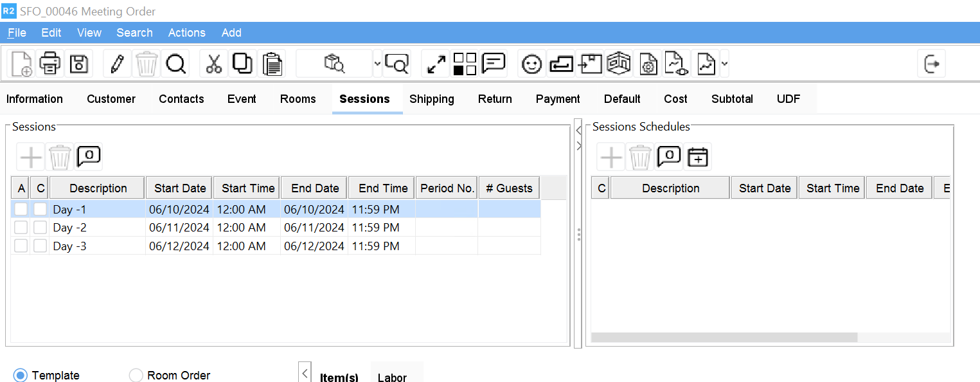Click the clipboard paste icon

273,64
